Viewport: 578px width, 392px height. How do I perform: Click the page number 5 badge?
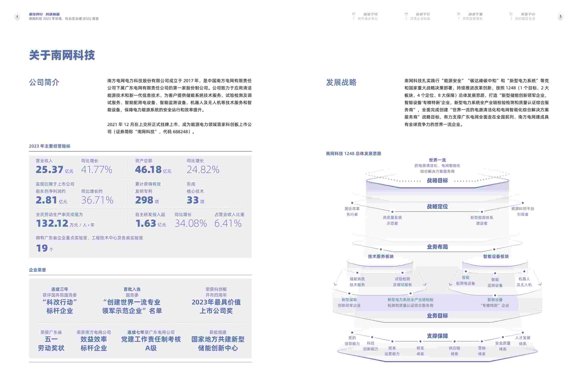tap(560, 17)
